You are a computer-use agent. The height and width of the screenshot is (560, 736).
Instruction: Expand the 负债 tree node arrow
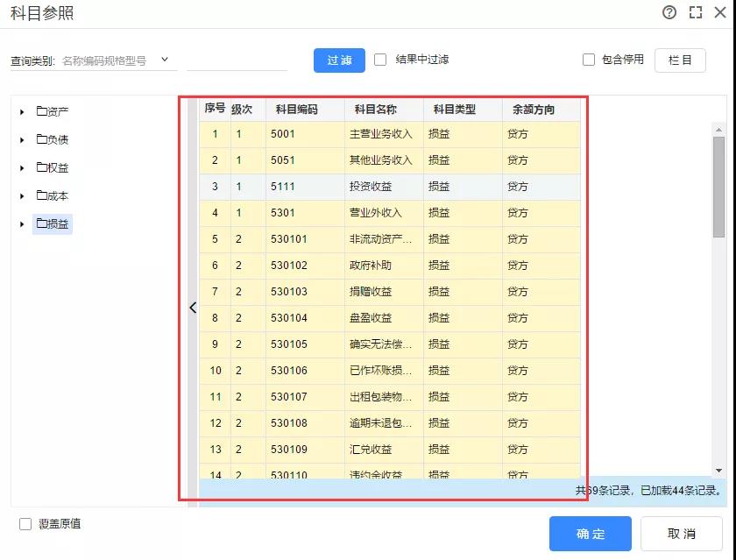point(22,140)
